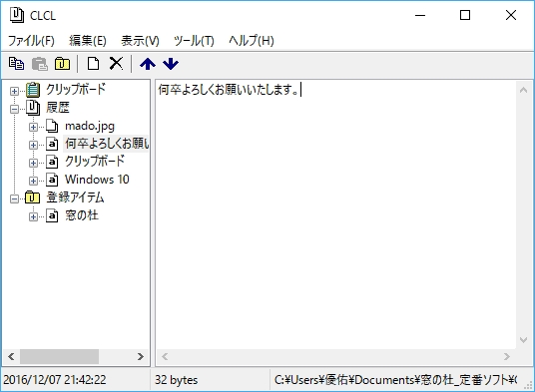
Task: Click the CLCL app icon in title bar
Action: click(17, 15)
